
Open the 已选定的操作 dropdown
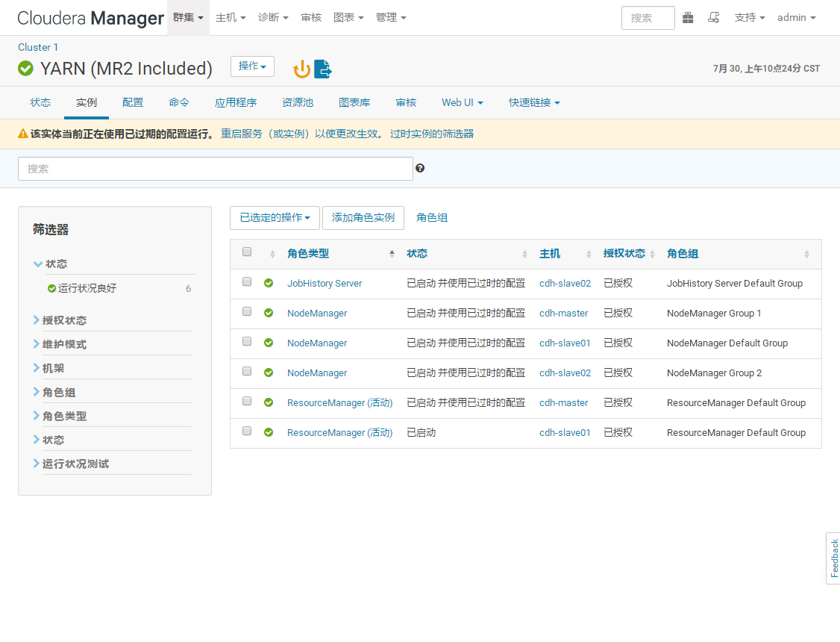pos(275,217)
